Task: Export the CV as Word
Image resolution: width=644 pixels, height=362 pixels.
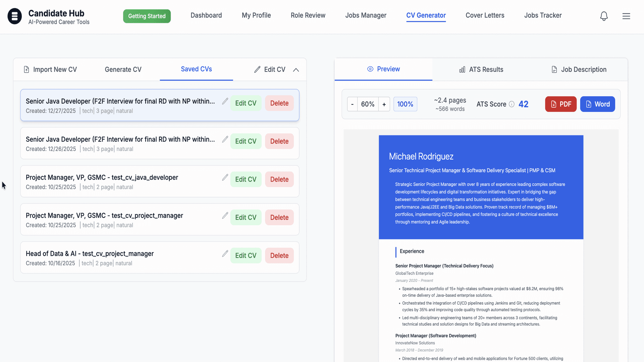Action: [x=597, y=104]
